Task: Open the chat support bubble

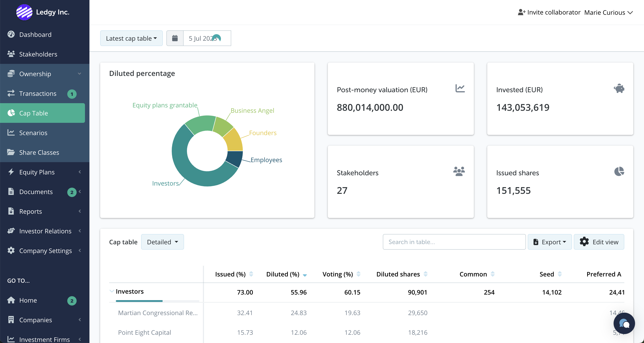Action: 624,323
